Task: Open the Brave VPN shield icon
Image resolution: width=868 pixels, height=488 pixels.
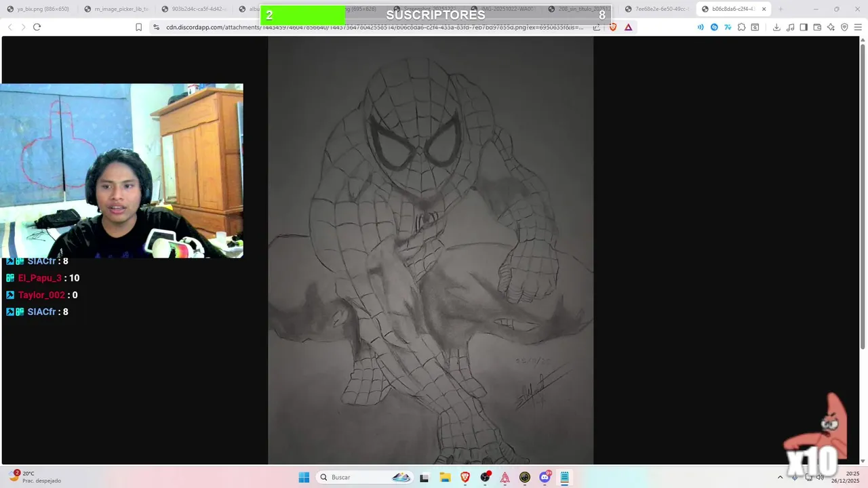Action: [x=844, y=27]
